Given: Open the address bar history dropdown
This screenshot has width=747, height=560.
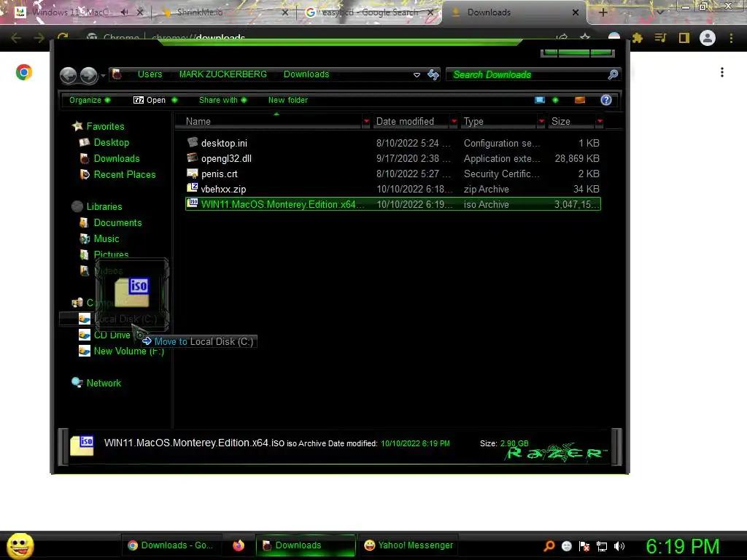Looking at the screenshot, I should coord(417,75).
